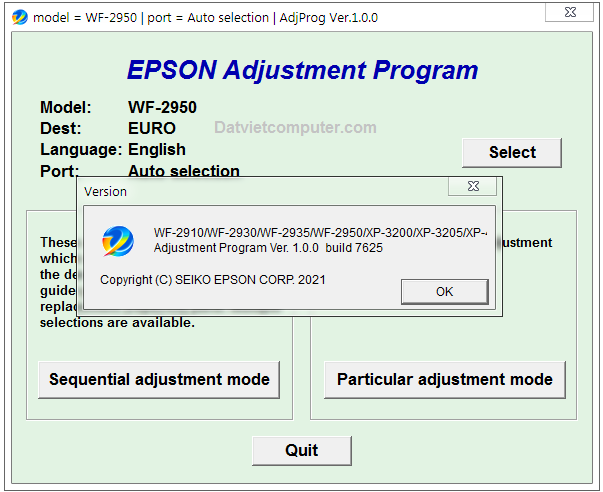Click the Version dialog title bar

pyautogui.click(x=250, y=190)
